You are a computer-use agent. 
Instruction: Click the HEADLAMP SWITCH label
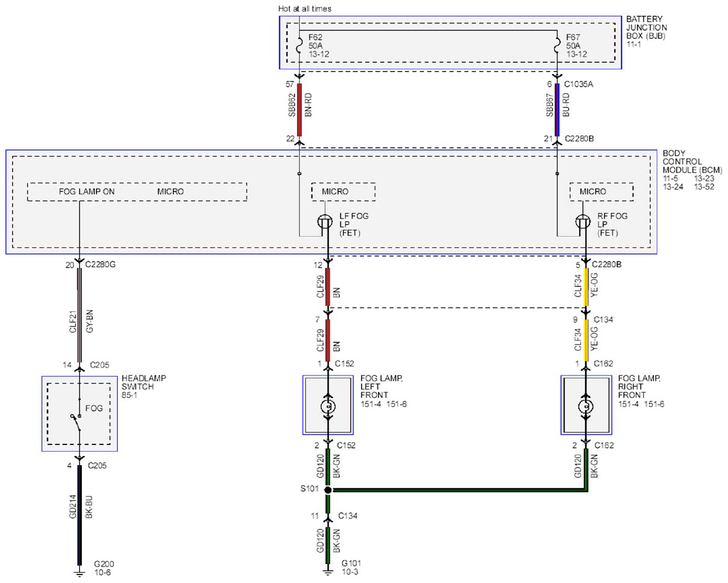pos(144,383)
